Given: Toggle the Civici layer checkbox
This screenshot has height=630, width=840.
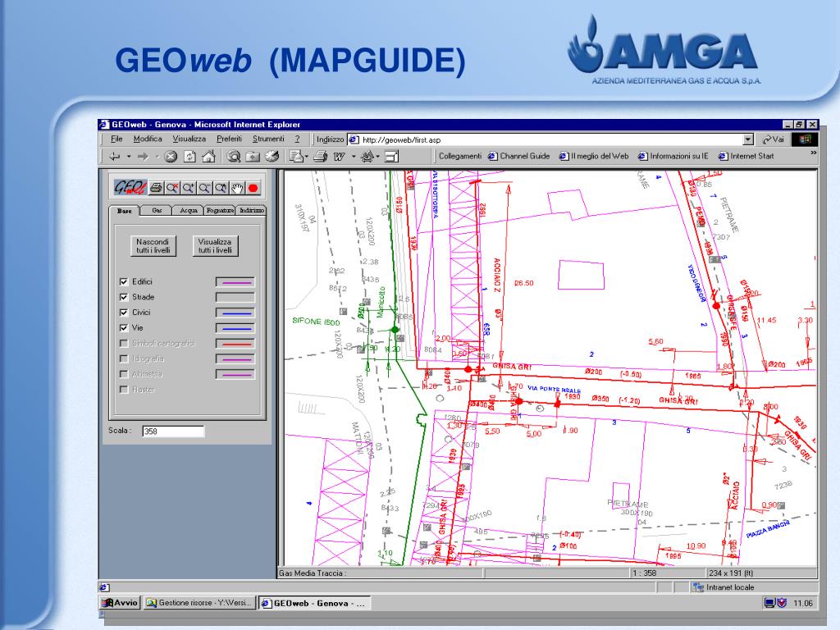Looking at the screenshot, I should (x=124, y=313).
